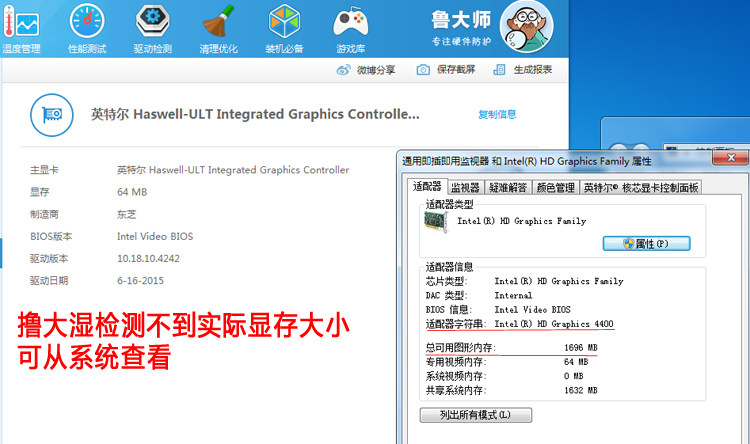Click BIOS 信息 value in dialog
750x444 pixels.
[532, 310]
